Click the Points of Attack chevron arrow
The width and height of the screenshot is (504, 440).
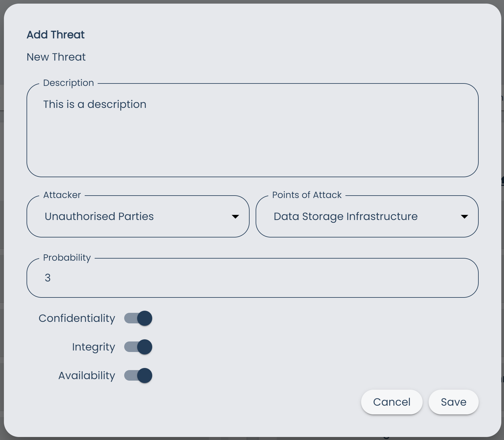pos(465,216)
